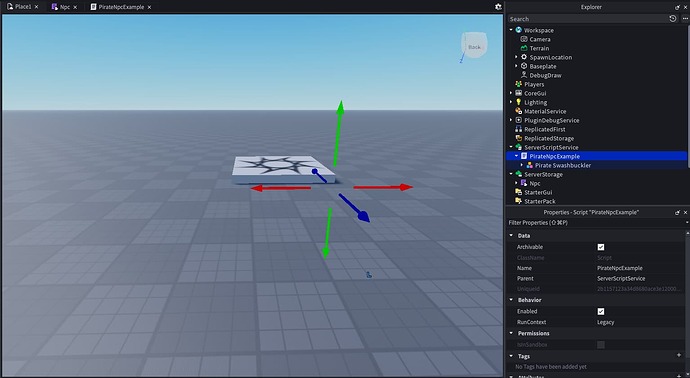The image size is (690, 378).
Task: Collapse the ServerStorage node
Action: tap(511, 174)
